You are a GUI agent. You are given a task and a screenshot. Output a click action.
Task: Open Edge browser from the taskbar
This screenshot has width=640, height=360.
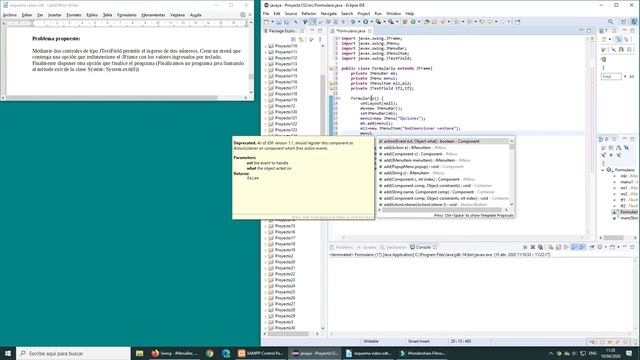[x=226, y=353]
